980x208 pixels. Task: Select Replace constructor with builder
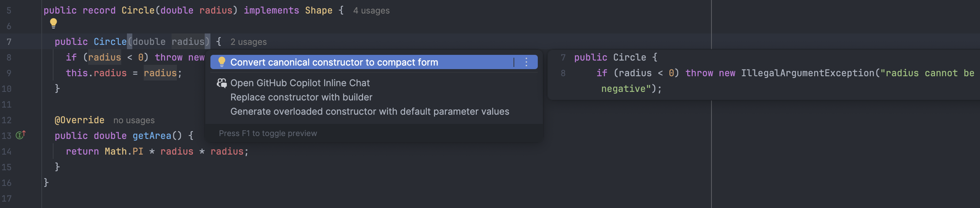click(x=301, y=97)
